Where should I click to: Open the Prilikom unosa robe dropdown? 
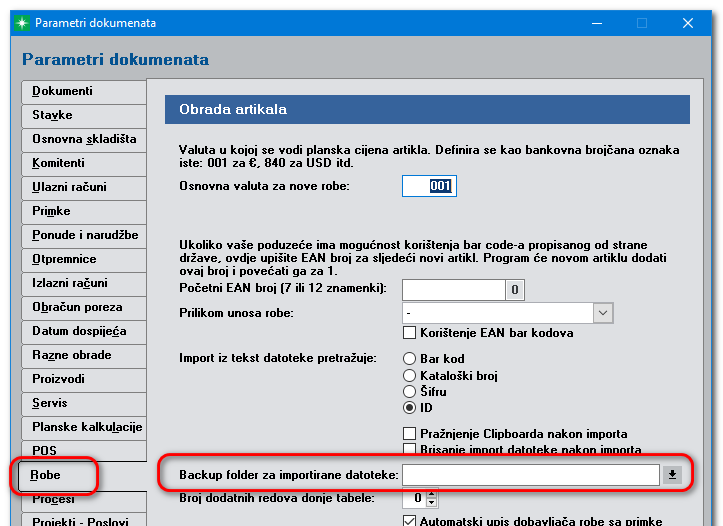[x=603, y=313]
